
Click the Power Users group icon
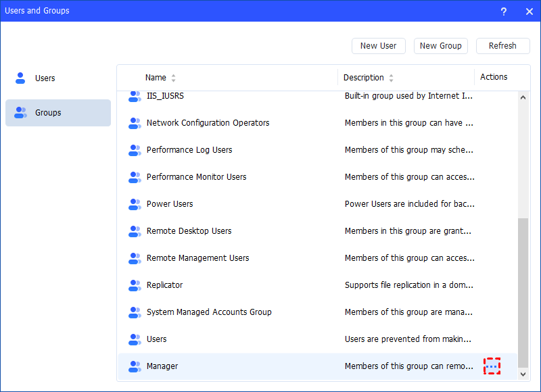click(x=135, y=204)
